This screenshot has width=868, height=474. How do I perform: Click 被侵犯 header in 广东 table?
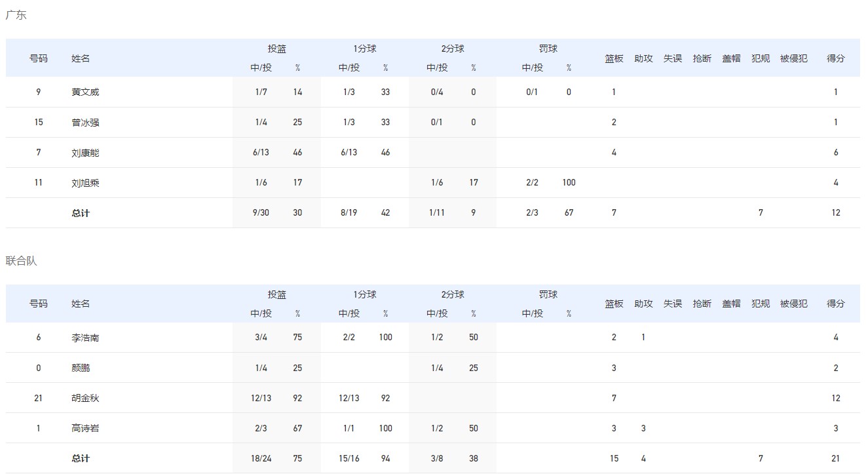[794, 58]
